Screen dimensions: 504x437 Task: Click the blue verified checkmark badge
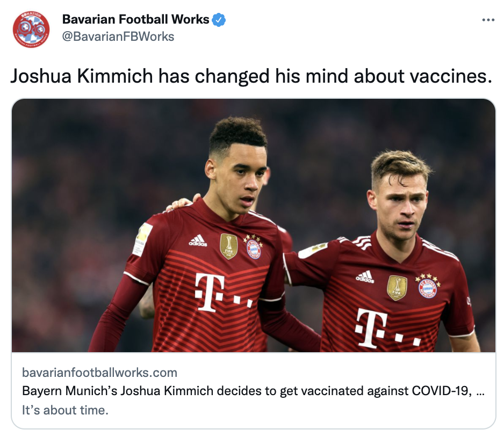[x=219, y=20]
